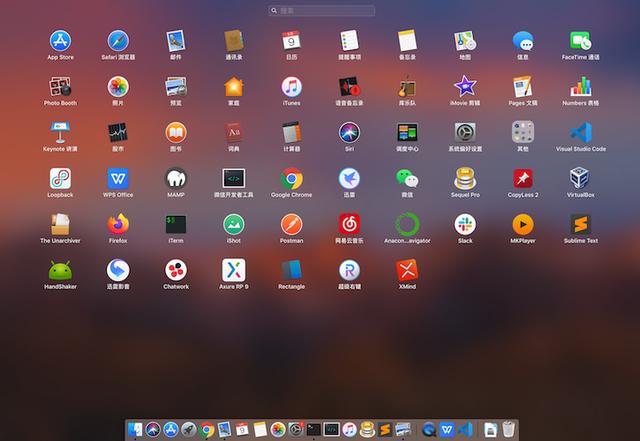
Task: Launch MKPlayer
Action: 523,224
